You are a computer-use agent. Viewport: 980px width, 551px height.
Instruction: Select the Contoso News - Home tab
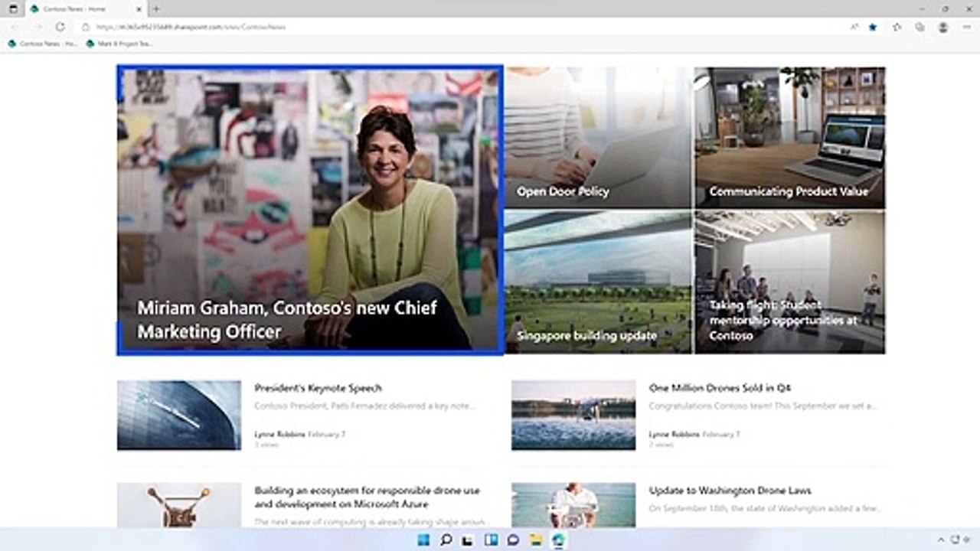(84, 8)
